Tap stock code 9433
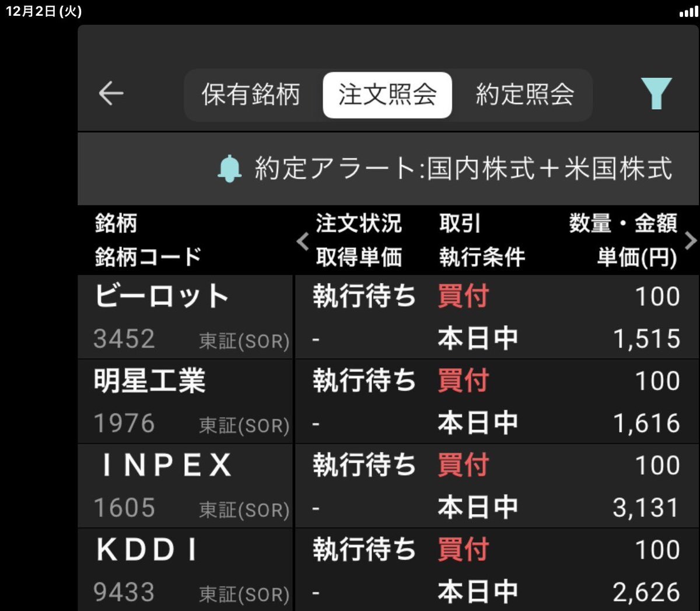This screenshot has width=700, height=611. [x=124, y=593]
